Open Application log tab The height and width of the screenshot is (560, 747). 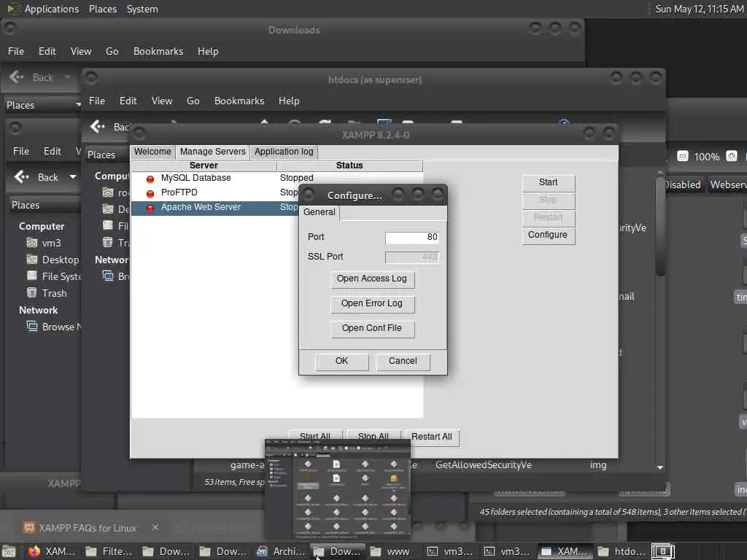[x=284, y=152]
